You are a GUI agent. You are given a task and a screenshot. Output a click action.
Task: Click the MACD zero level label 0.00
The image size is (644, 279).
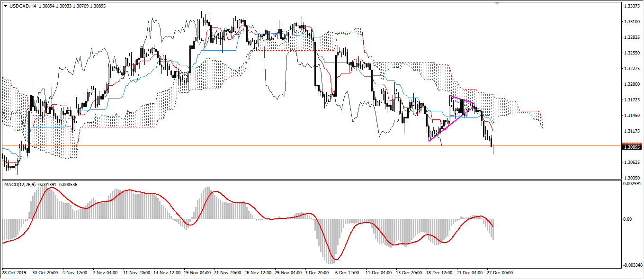[628, 219]
